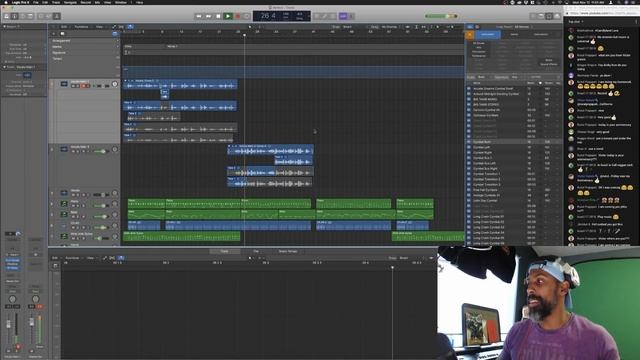Click the Rewind transport button
The image size is (640, 360).
click(199, 16)
